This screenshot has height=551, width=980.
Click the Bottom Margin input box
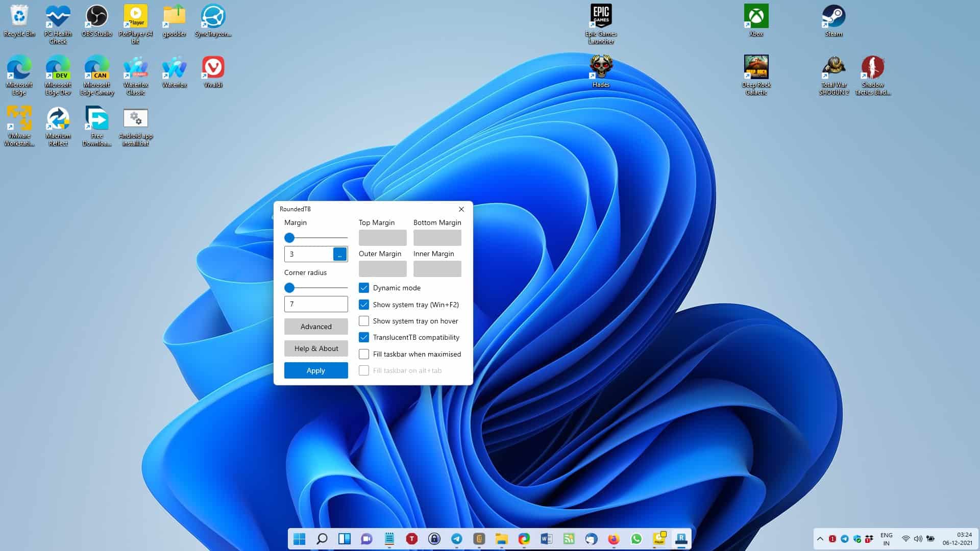[x=437, y=238]
